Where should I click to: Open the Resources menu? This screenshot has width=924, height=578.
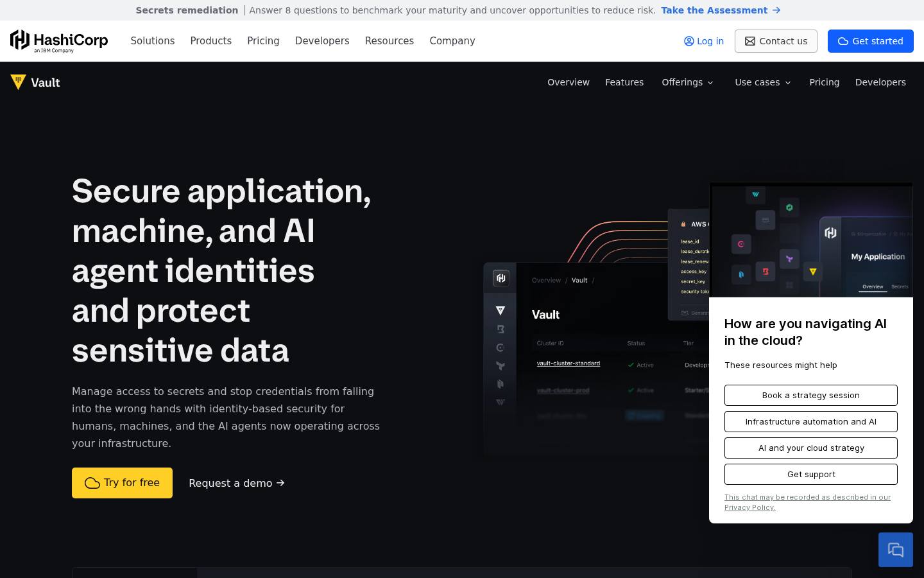pos(389,40)
